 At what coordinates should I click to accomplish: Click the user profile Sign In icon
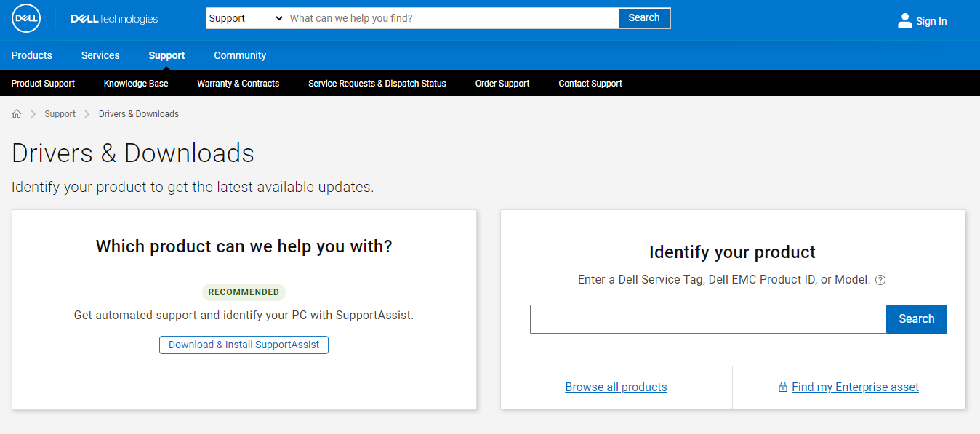click(904, 20)
